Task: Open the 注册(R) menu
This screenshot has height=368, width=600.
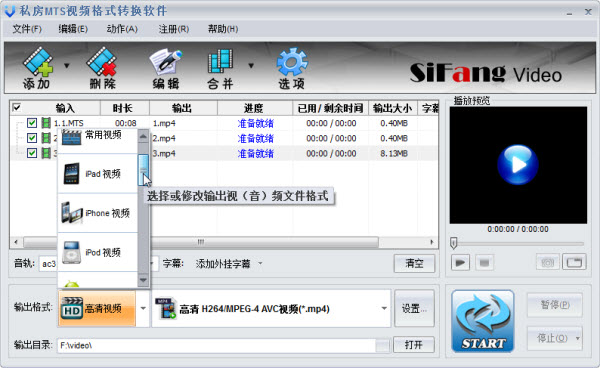Action: point(174,29)
